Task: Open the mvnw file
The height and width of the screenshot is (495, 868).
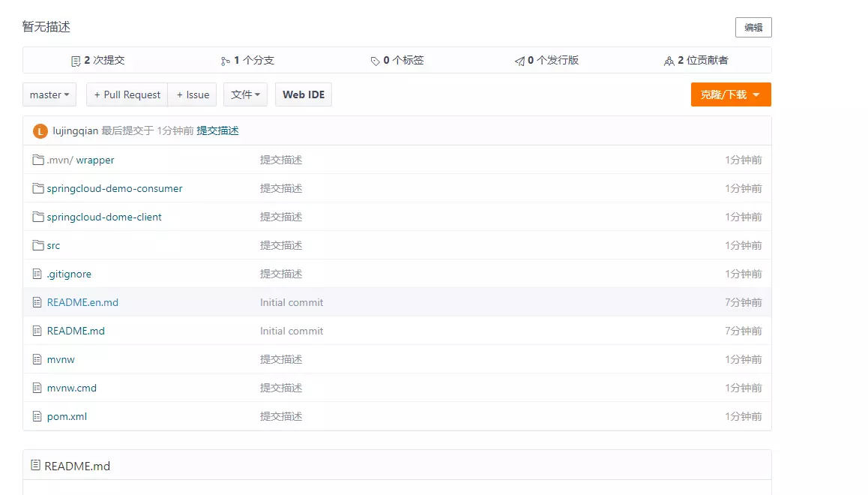Action: [x=61, y=359]
